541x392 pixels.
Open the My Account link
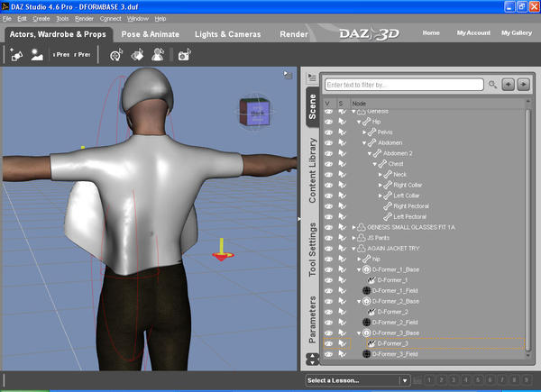pos(473,33)
